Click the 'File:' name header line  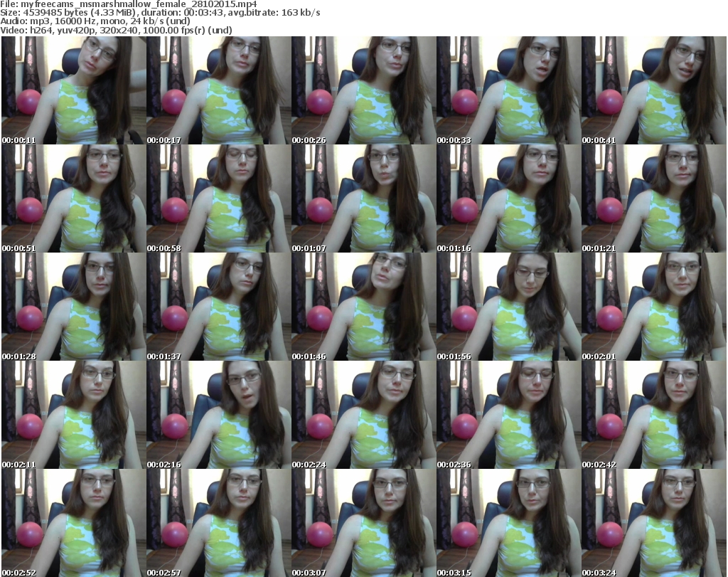[x=129, y=4]
